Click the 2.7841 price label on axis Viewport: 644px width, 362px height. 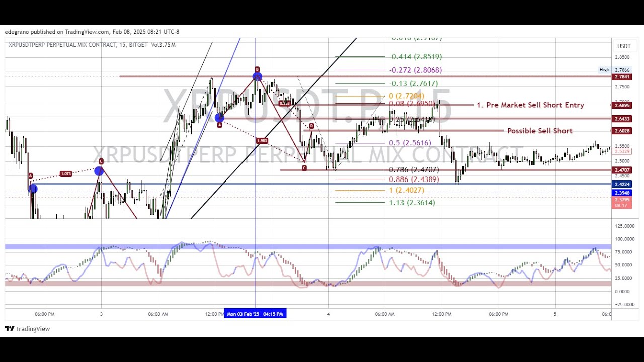click(x=622, y=77)
